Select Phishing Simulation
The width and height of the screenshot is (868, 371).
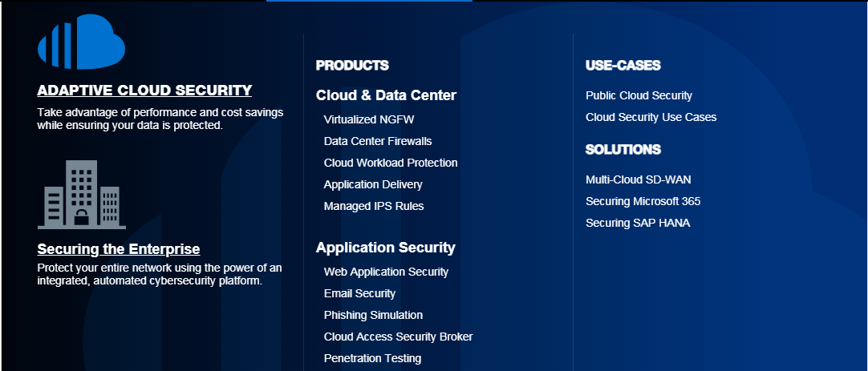click(373, 315)
